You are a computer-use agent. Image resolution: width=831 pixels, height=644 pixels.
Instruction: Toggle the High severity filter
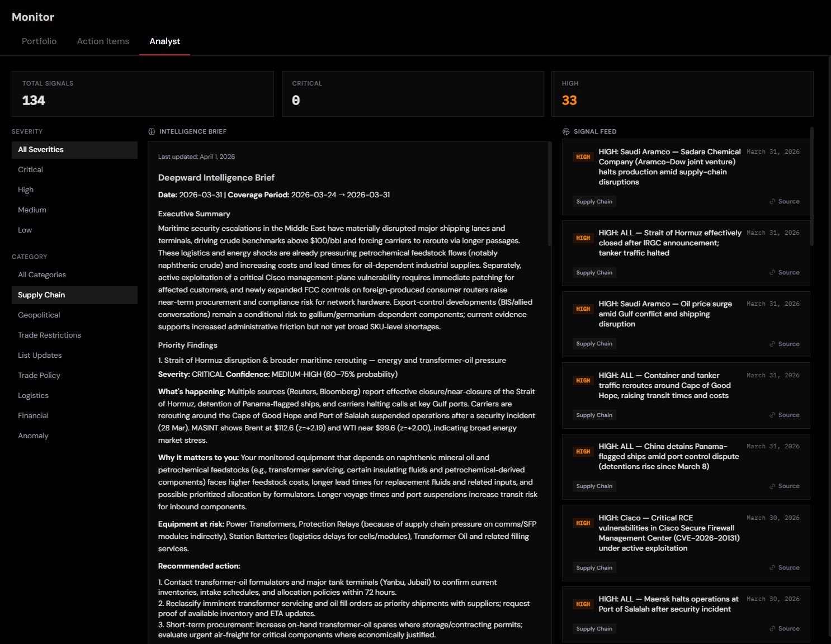coord(26,190)
